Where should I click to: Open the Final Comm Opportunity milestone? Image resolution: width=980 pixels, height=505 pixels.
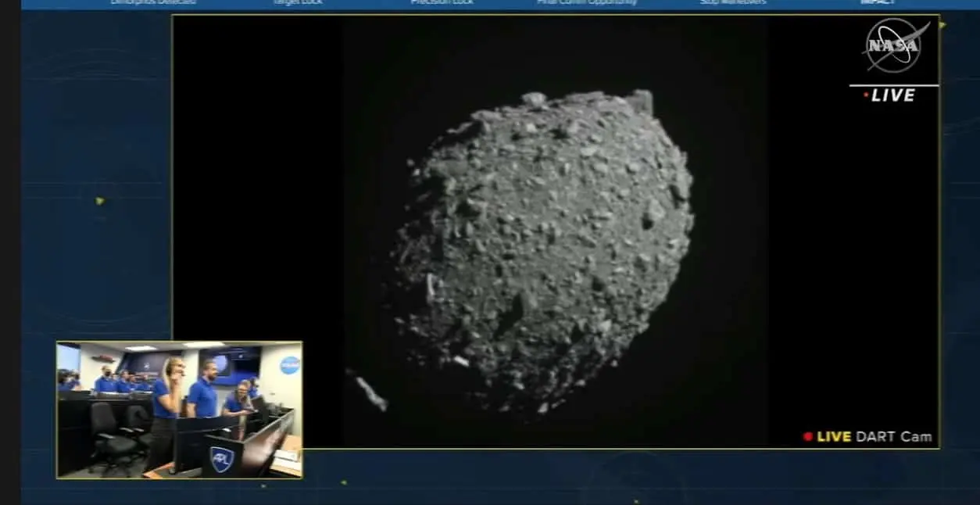[x=586, y=2]
